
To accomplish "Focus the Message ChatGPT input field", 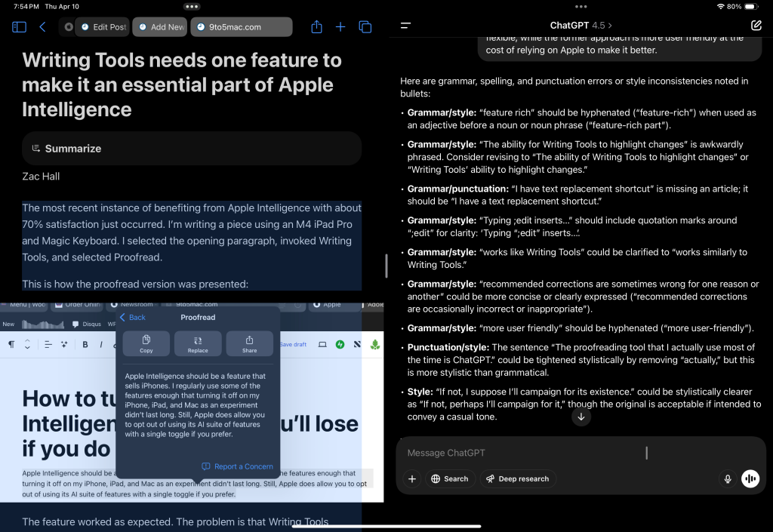I will click(x=559, y=453).
